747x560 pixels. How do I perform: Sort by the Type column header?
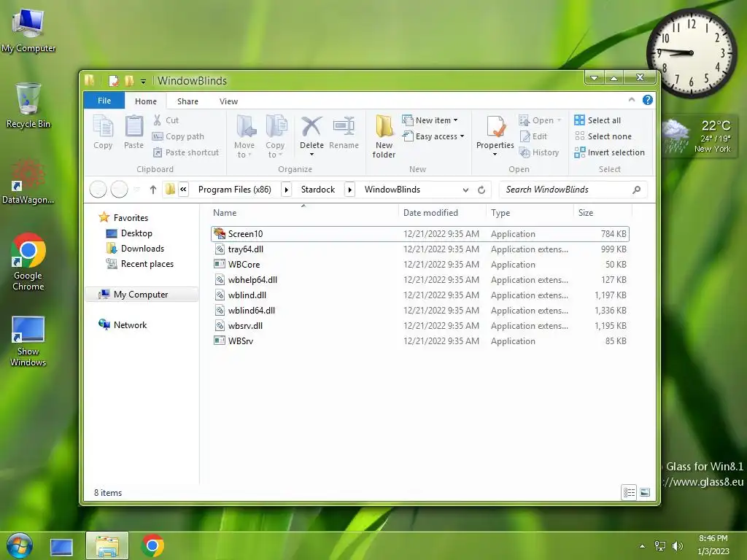click(530, 213)
